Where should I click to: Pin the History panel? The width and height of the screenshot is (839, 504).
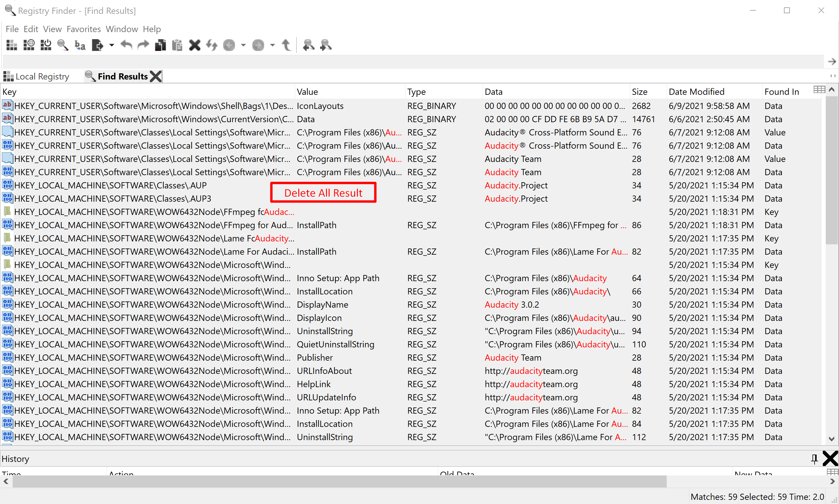click(814, 459)
